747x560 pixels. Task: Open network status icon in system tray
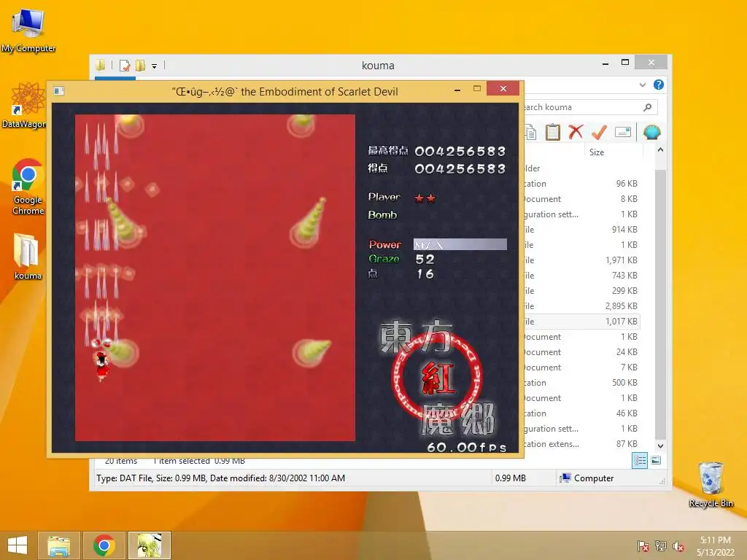coord(660,546)
